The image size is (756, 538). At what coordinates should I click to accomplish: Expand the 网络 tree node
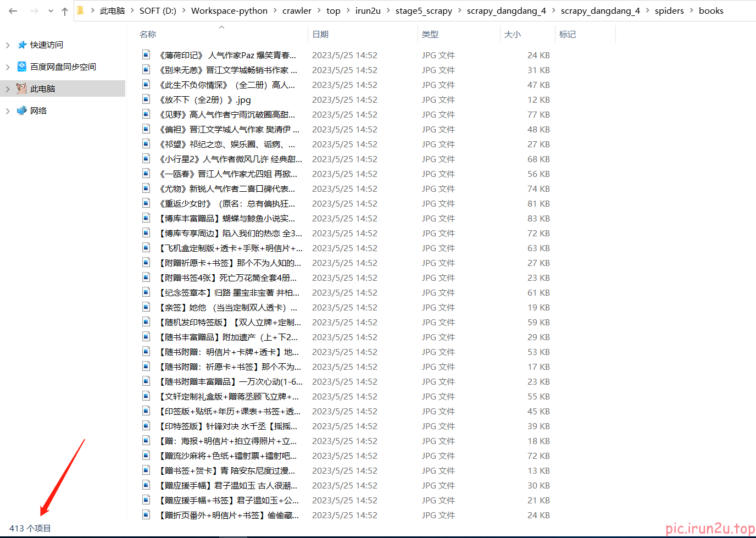tap(8, 111)
